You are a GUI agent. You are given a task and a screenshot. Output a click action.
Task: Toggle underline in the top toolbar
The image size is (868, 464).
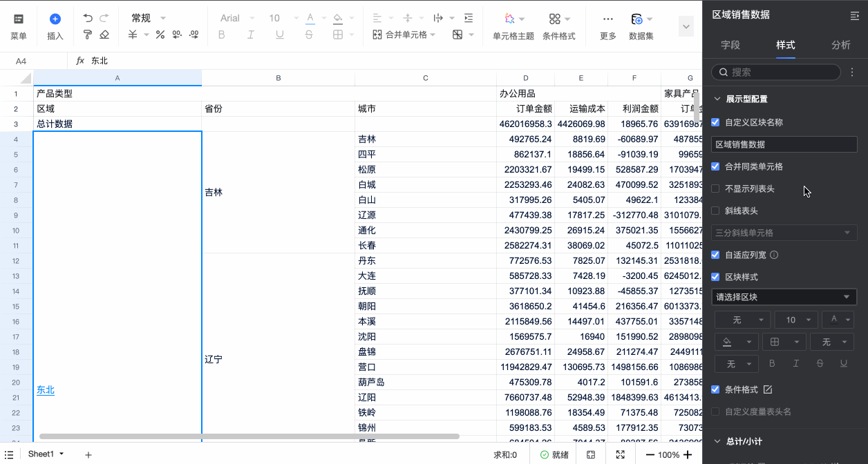coord(279,35)
